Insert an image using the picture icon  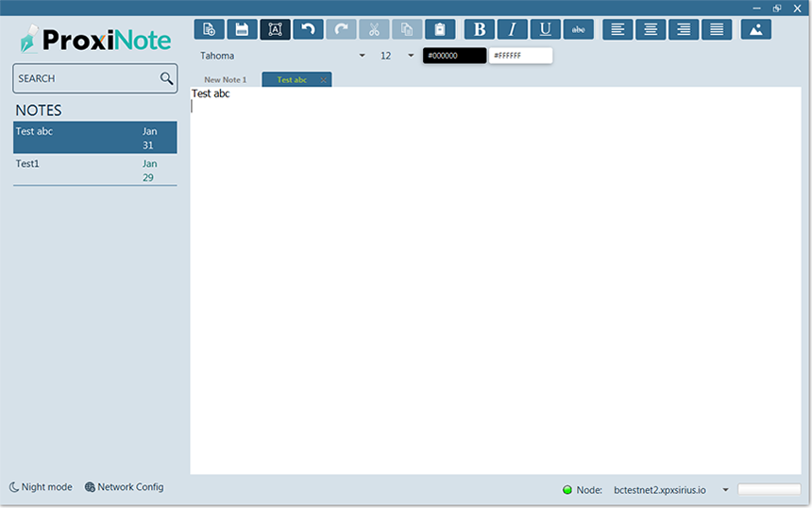[755, 29]
